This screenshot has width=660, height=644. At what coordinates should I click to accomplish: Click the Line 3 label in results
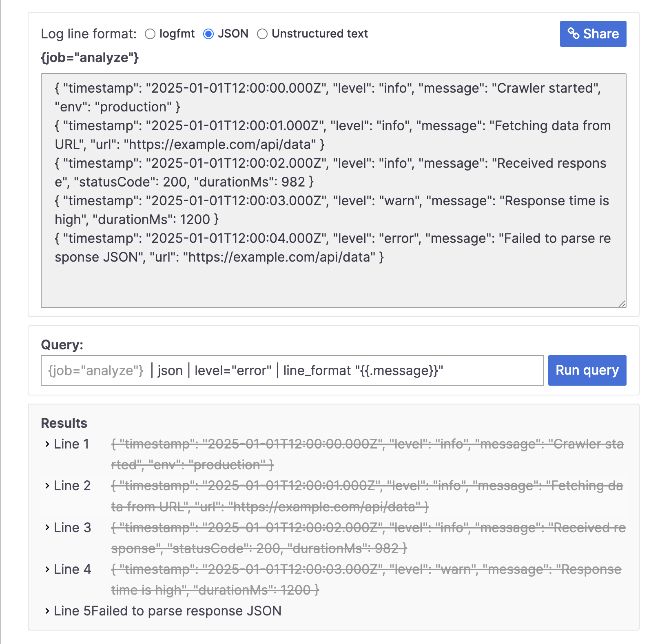[72, 528]
